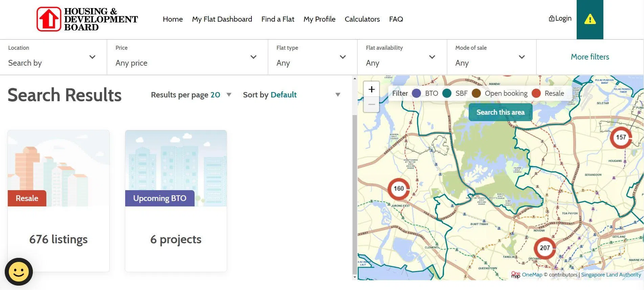Open More filters link

590,57
